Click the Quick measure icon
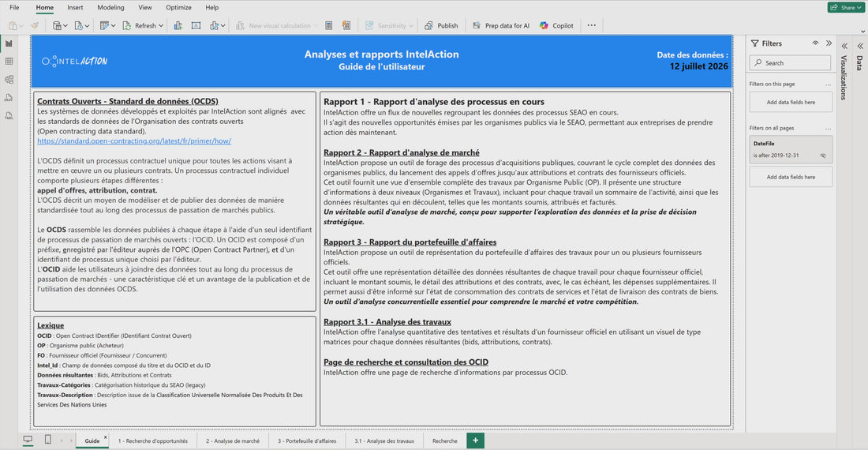 (346, 25)
